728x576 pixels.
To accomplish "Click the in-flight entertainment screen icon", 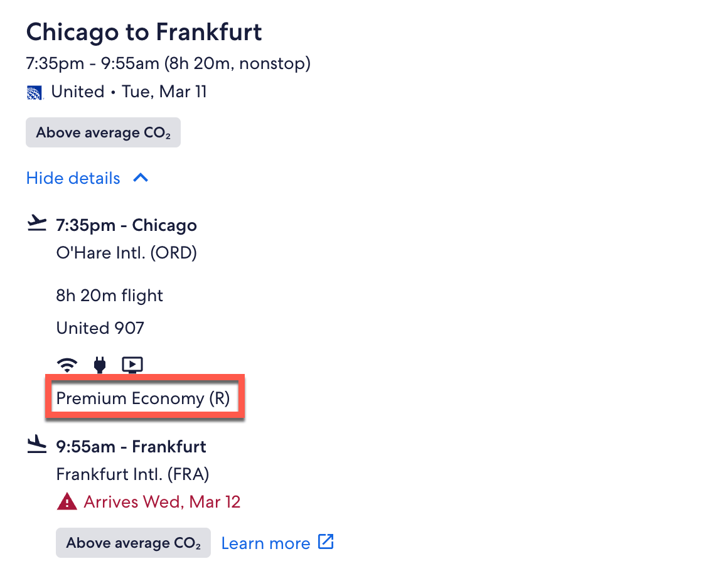I will [132, 364].
